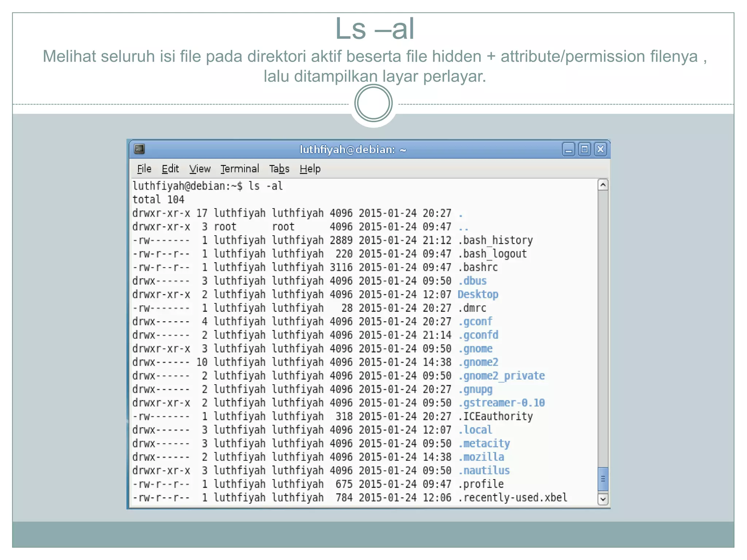The width and height of the screenshot is (747, 560).
Task: Click the scrollbar up arrow
Action: (603, 185)
